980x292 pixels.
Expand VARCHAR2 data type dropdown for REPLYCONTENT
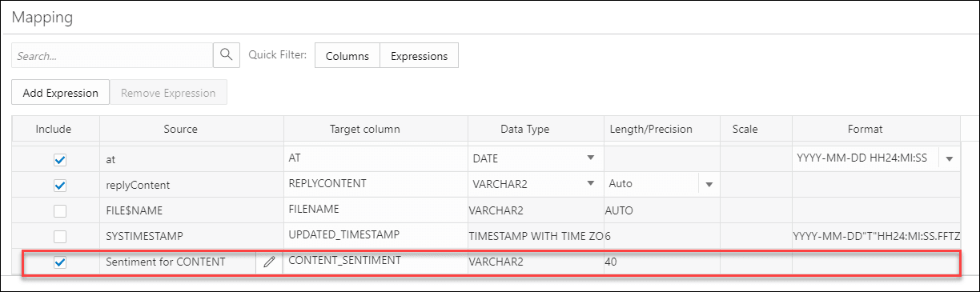click(591, 184)
